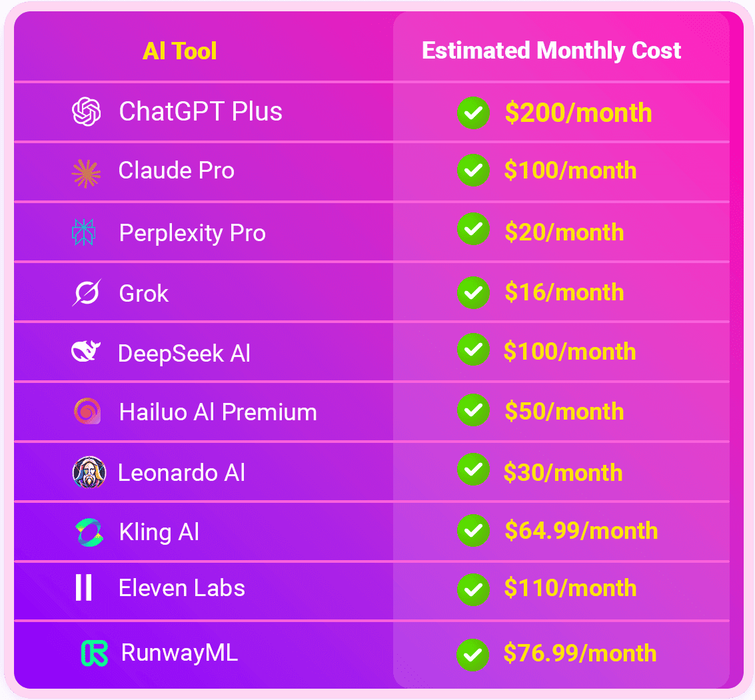Select the Claude Pro starburst icon
The image size is (755, 700).
tap(86, 173)
